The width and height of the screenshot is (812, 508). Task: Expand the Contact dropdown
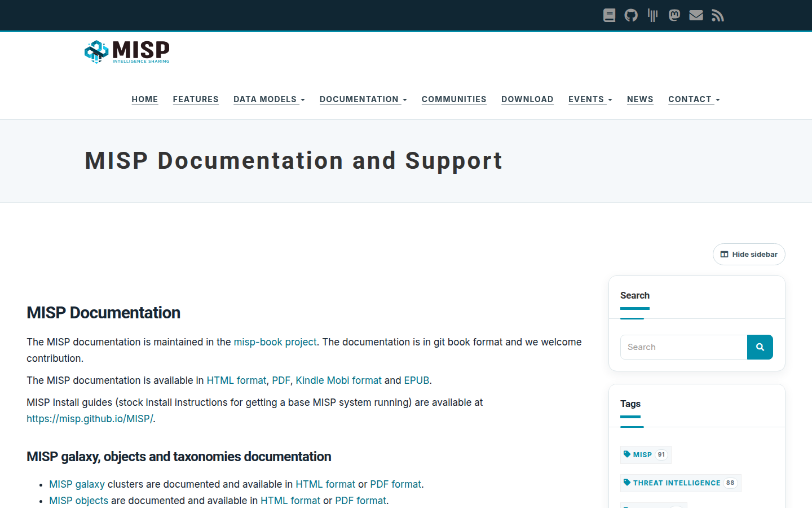pos(694,99)
